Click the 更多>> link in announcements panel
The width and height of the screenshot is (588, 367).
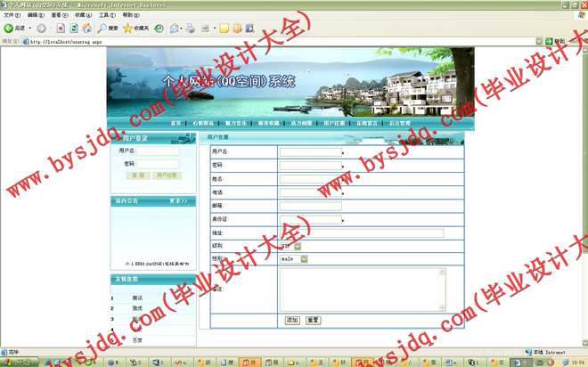pyautogui.click(x=177, y=201)
